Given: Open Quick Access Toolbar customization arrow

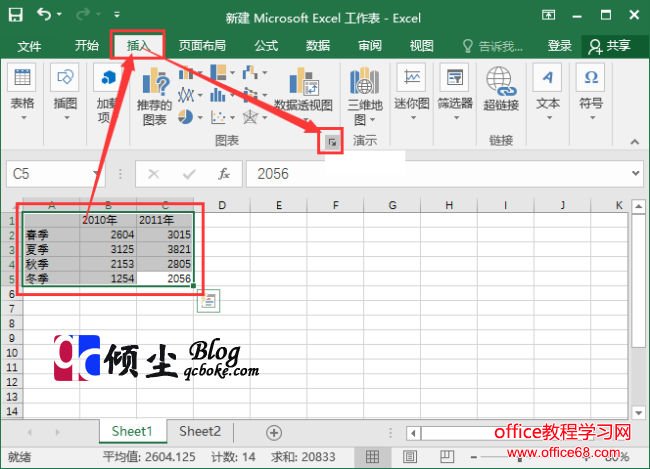Looking at the screenshot, I should pyautogui.click(x=117, y=15).
